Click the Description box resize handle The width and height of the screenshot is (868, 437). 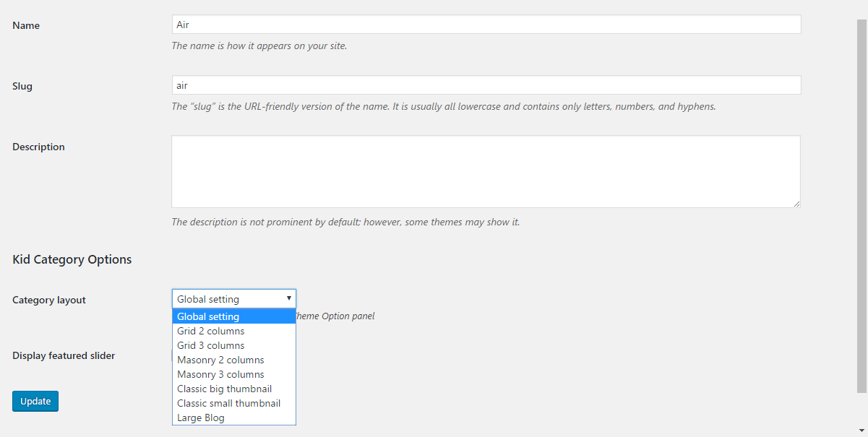point(796,204)
